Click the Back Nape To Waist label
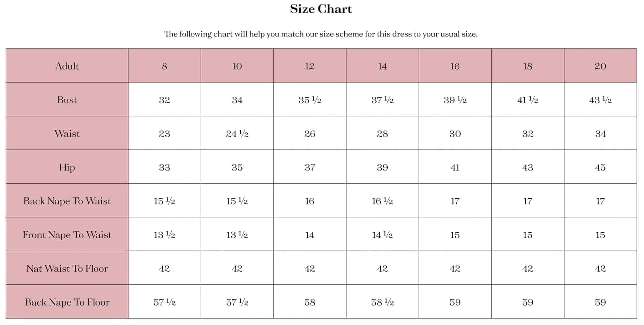 click(x=67, y=201)
